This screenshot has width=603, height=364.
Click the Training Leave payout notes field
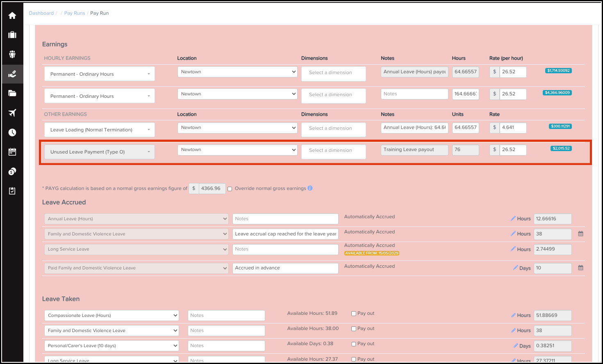click(x=414, y=150)
